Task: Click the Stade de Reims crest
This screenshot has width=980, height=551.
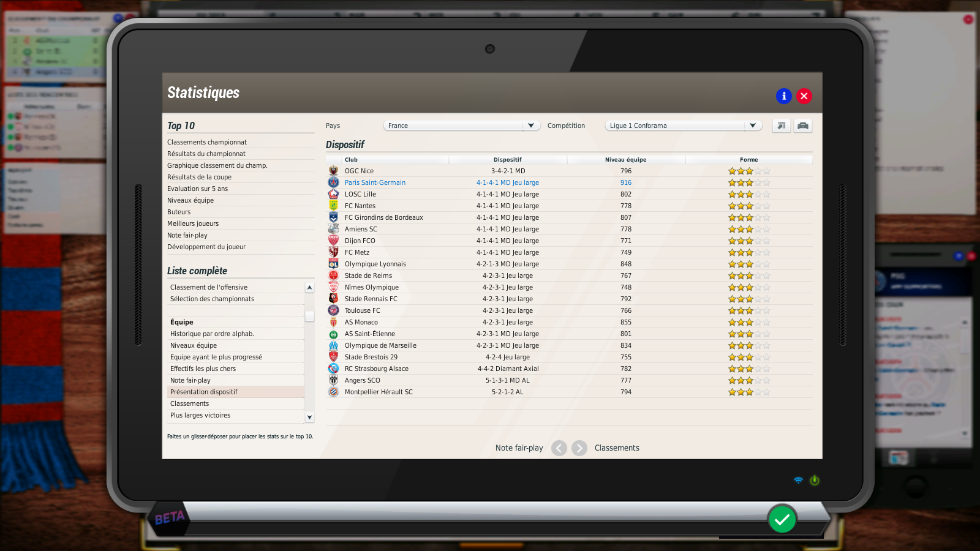Action: click(333, 275)
